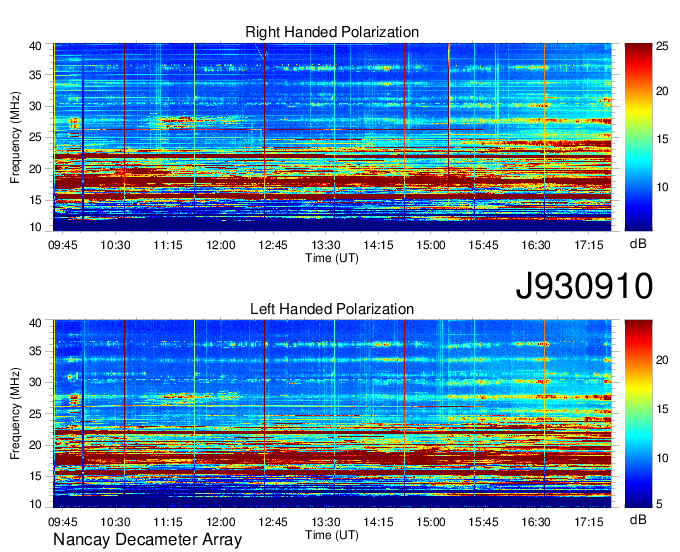
Task: Select the 'J930910' observation identifier text
Action: (584, 286)
